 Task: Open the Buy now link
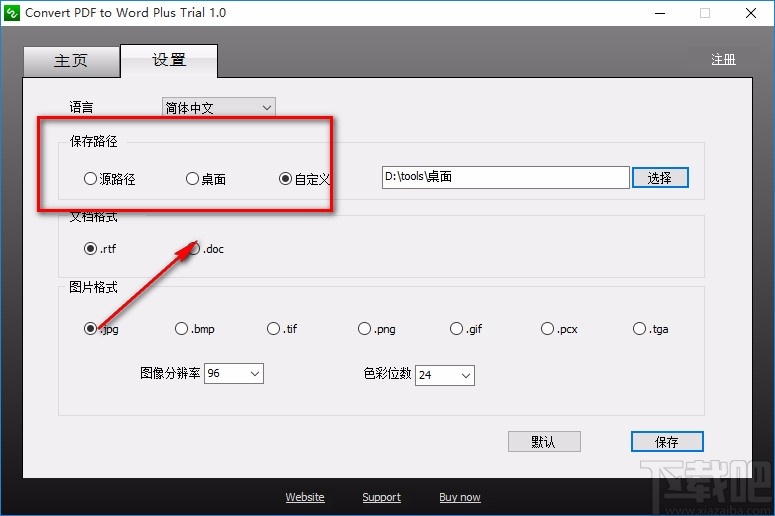tap(460, 497)
